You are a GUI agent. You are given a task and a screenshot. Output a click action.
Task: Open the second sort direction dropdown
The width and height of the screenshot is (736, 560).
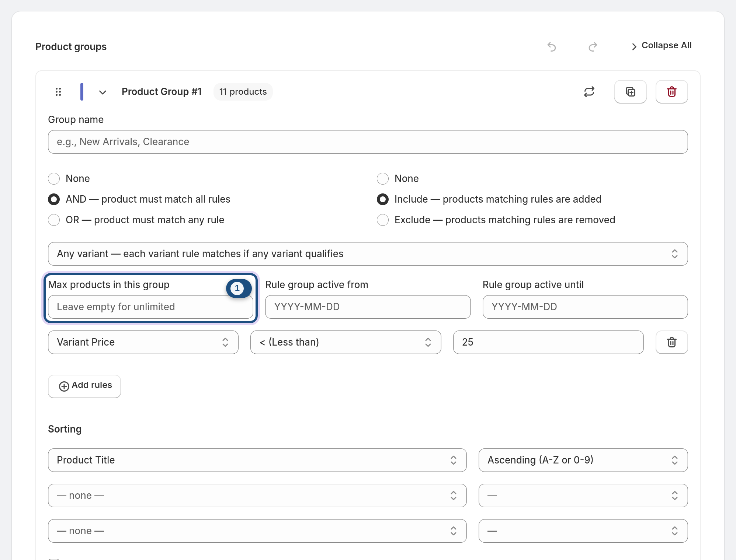pyautogui.click(x=583, y=496)
